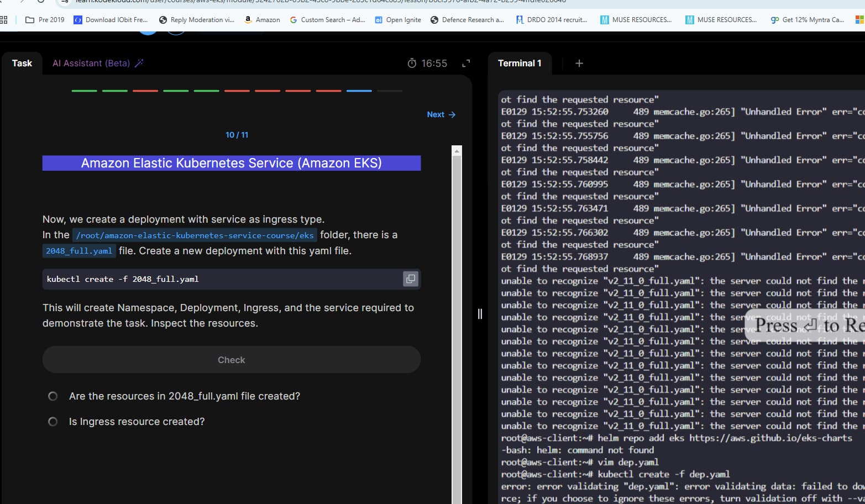Open Custom Search Google bookmark

328,20
